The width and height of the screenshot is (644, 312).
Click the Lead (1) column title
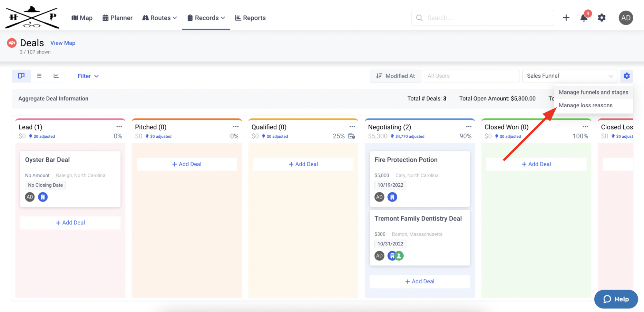(30, 127)
